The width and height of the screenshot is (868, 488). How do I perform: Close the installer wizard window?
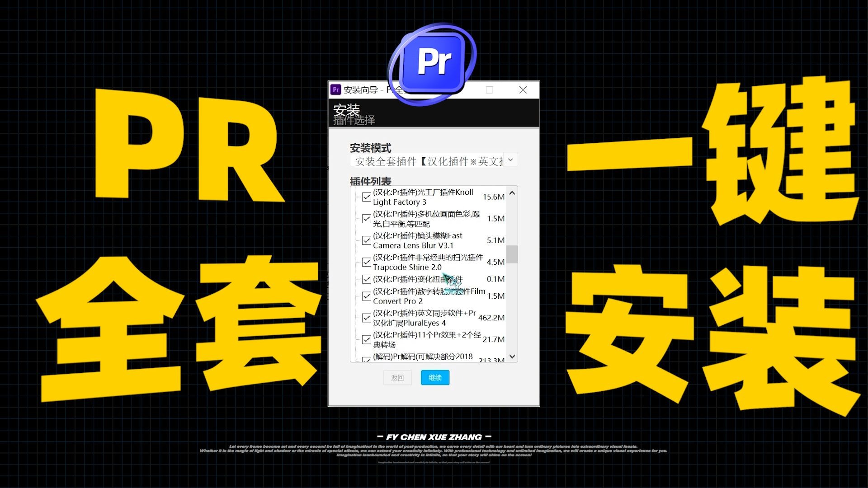[x=523, y=90]
